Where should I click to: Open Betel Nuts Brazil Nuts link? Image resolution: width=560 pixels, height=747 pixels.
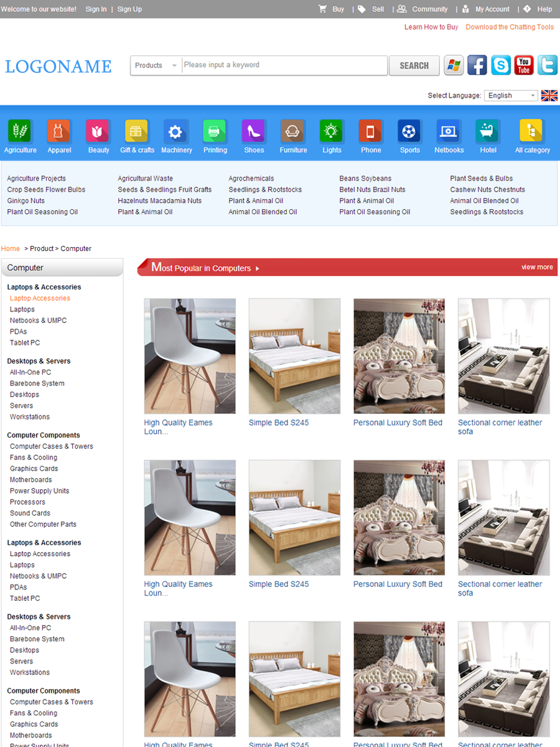pos(372,190)
